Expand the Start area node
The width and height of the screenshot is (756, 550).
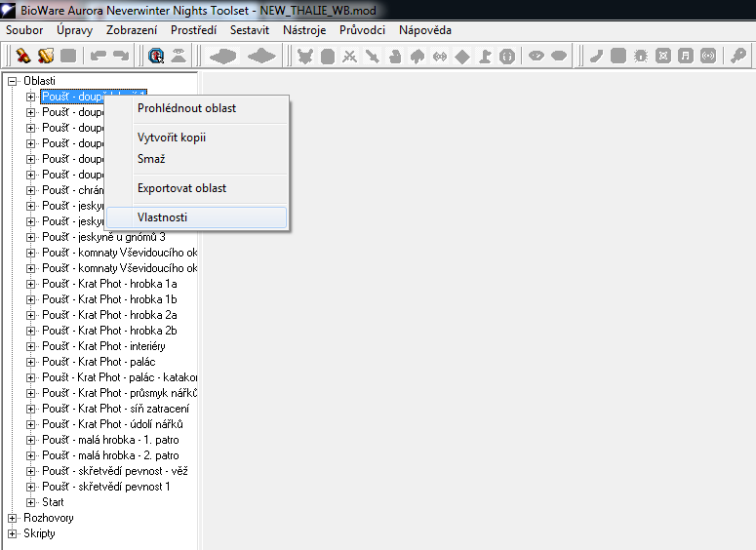point(30,502)
